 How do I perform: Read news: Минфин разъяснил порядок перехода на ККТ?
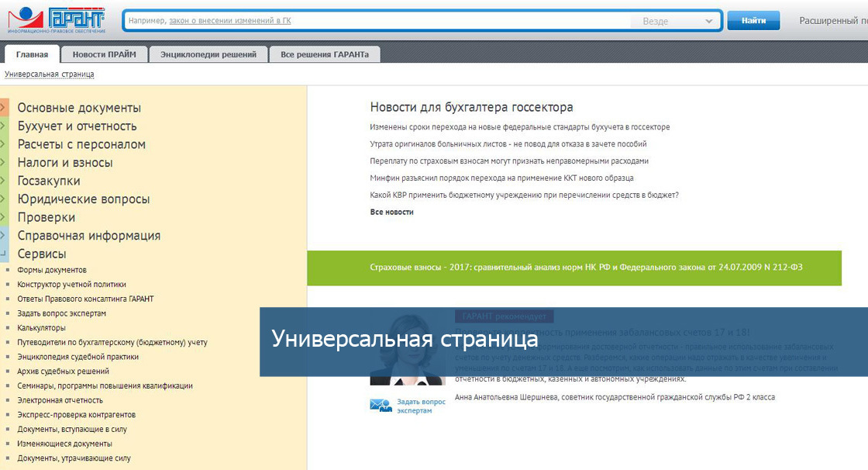pyautogui.click(x=501, y=178)
